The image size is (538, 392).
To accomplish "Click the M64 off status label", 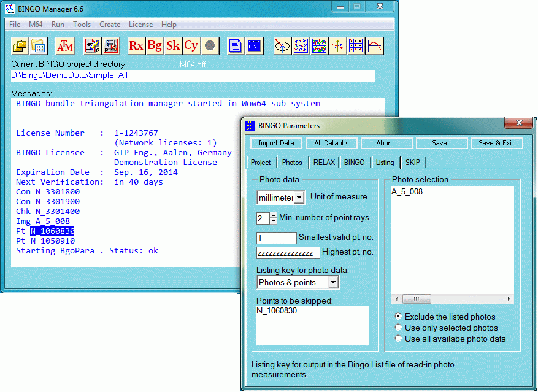I will (193, 64).
